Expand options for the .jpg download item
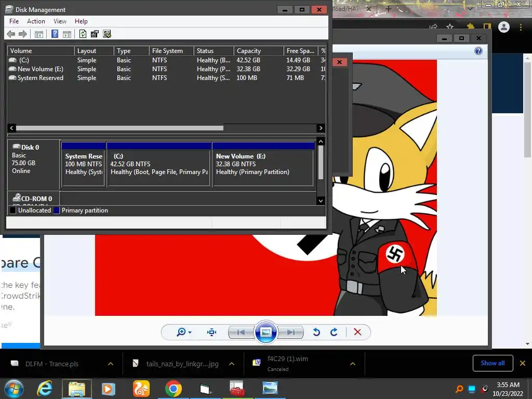 [x=231, y=364]
